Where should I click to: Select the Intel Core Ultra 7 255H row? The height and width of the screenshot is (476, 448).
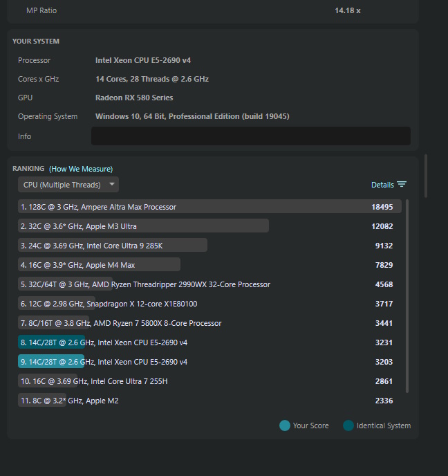coord(209,381)
